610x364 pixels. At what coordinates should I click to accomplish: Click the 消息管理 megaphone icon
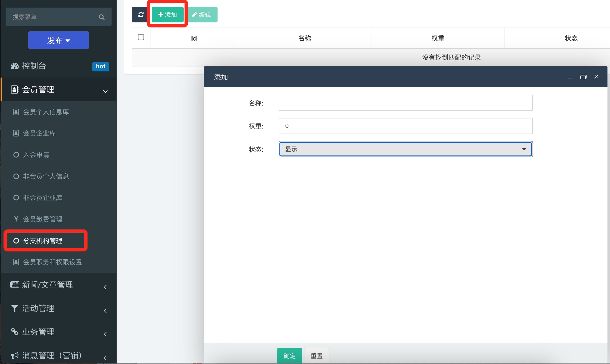[x=15, y=356]
